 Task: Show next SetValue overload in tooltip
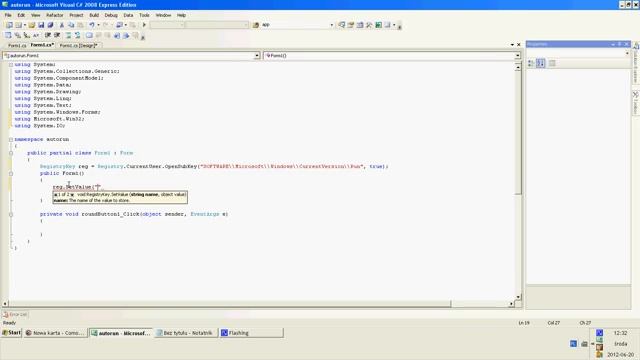(x=72, y=195)
